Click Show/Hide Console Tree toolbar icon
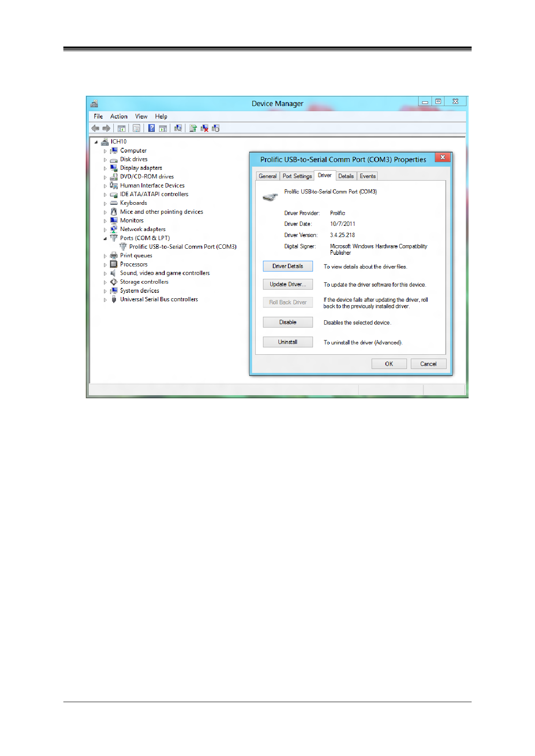 click(122, 128)
